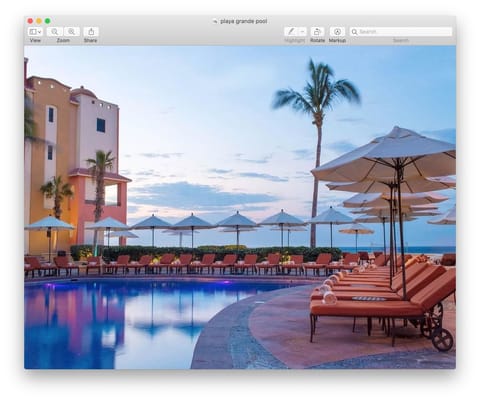Expand the View menu chevron

[40, 32]
